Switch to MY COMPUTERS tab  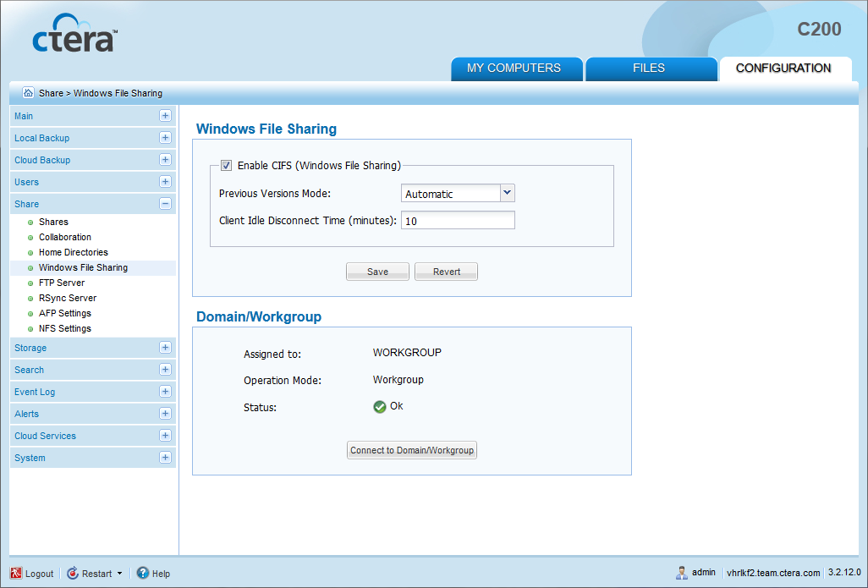coord(516,69)
